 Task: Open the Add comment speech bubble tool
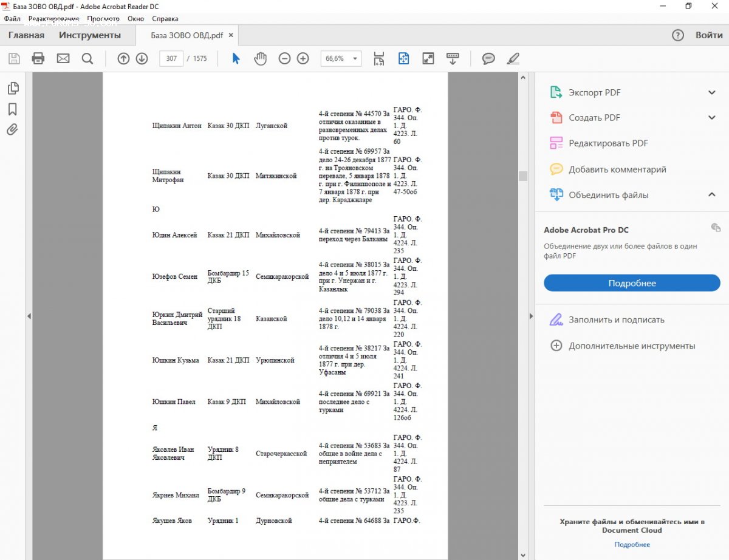click(488, 58)
